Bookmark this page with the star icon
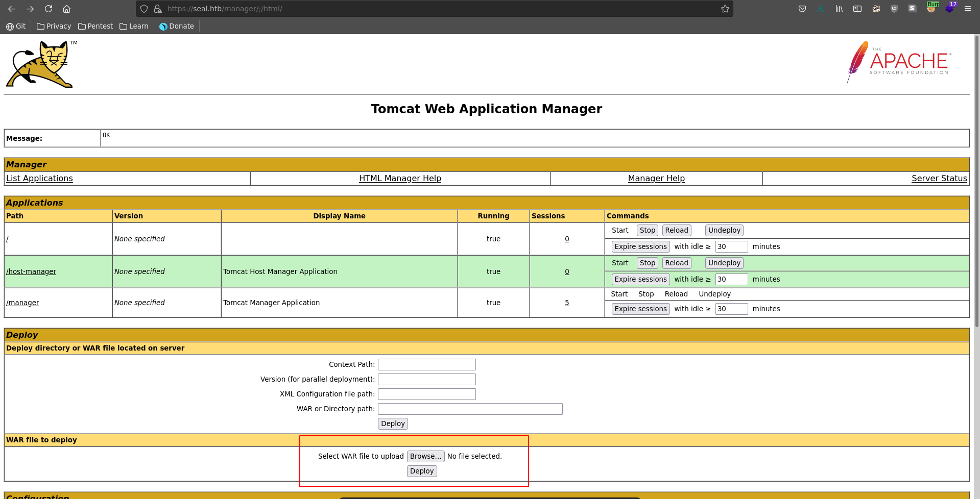Viewport: 980px width, 499px height. (x=725, y=9)
